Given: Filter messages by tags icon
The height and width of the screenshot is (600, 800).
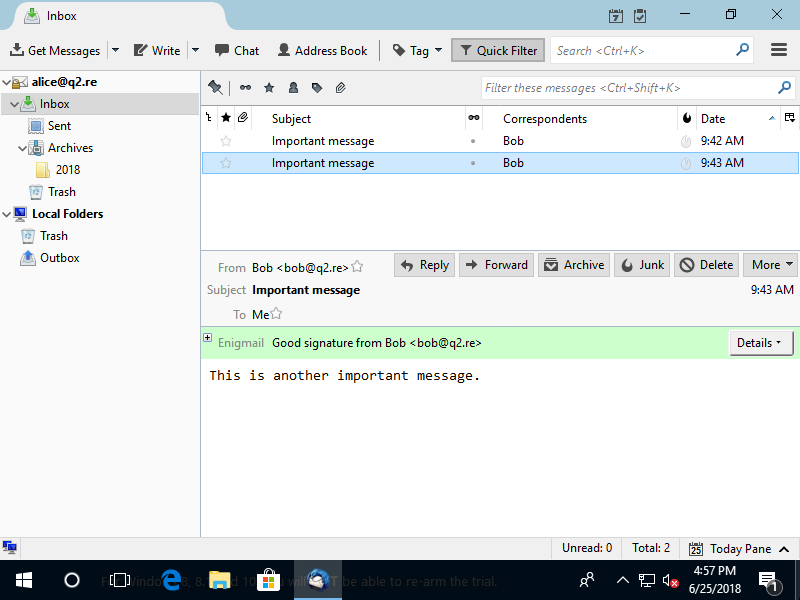Looking at the screenshot, I should (x=317, y=88).
